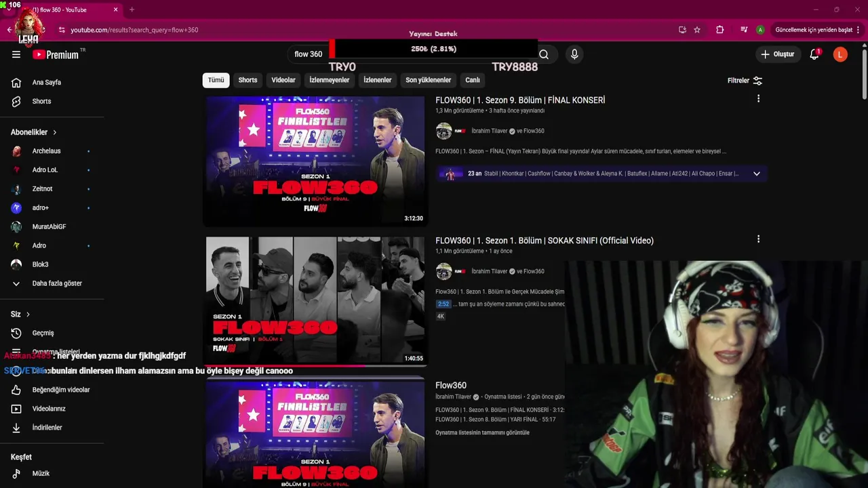Expand the Siz section chevron
This screenshot has height=488, width=868.
point(28,314)
